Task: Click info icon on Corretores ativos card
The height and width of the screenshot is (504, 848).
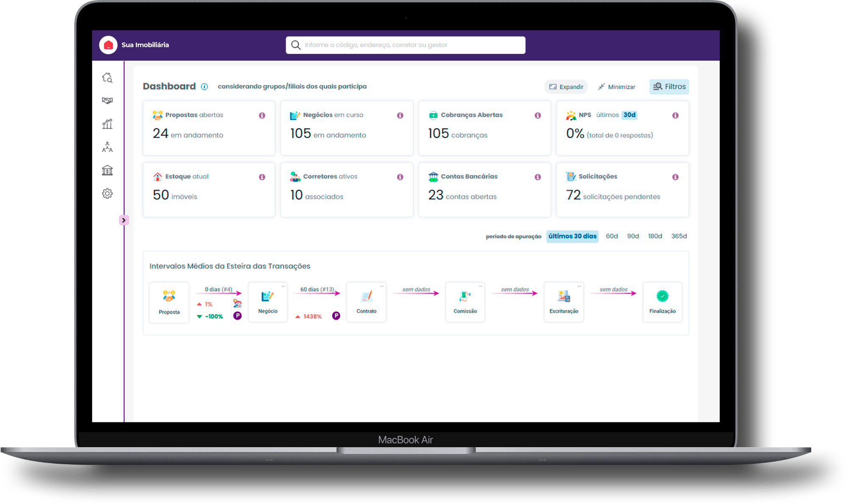Action: point(400,177)
